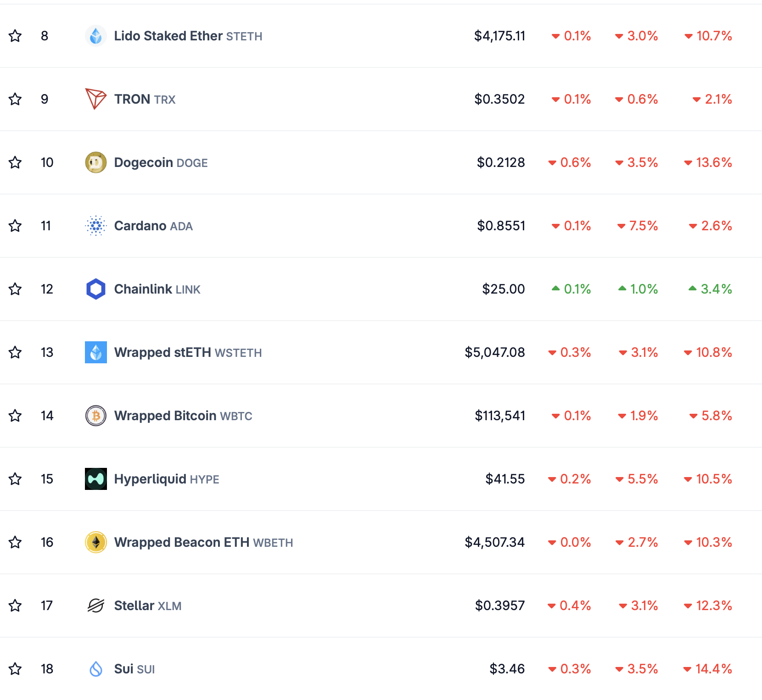Click the Wrapped Bitcoin coin logo
This screenshot has width=762, height=700.
(x=96, y=416)
